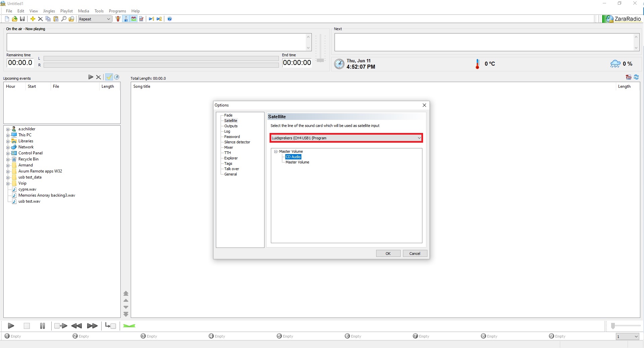
Task: Click the blue help question mark icon
Action: [170, 19]
